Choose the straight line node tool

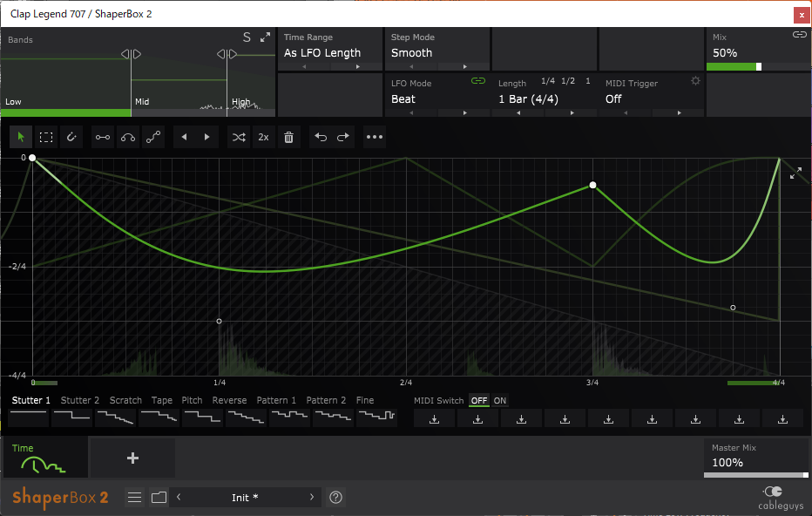click(x=103, y=137)
